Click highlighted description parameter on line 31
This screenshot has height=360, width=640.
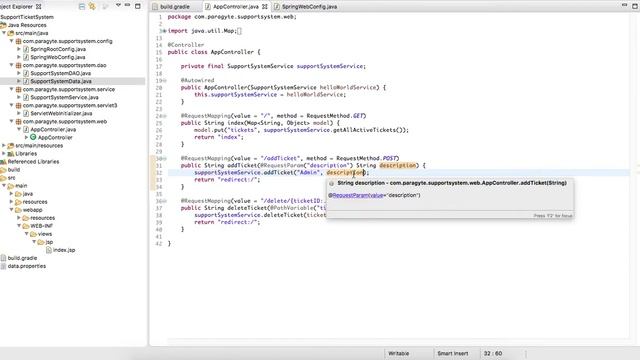pyautogui.click(x=398, y=165)
